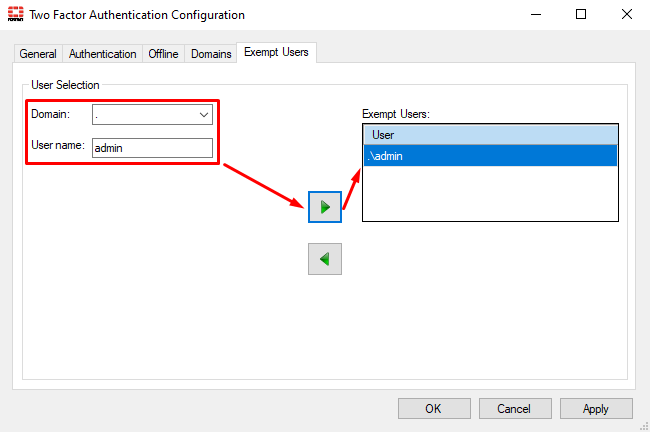
Task: Click the Fortinet app icon in title bar
Action: point(15,14)
